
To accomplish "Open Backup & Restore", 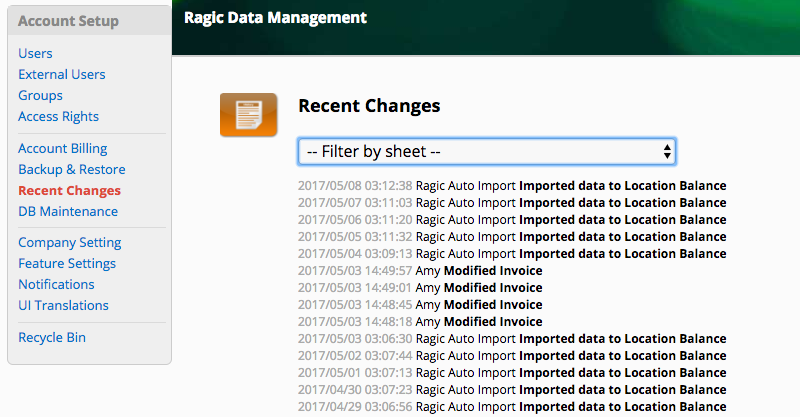I will [x=72, y=169].
